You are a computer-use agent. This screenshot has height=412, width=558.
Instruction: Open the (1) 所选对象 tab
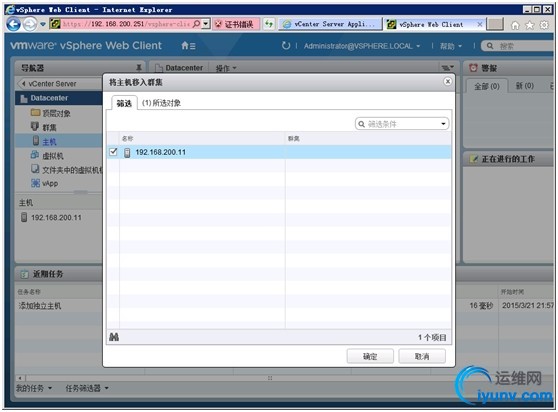coord(161,103)
